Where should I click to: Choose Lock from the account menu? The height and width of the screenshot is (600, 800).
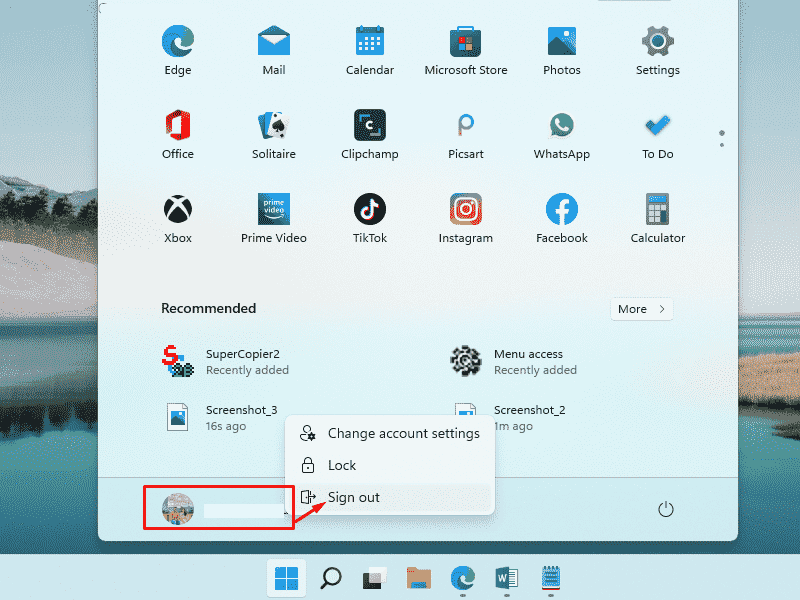click(x=343, y=465)
